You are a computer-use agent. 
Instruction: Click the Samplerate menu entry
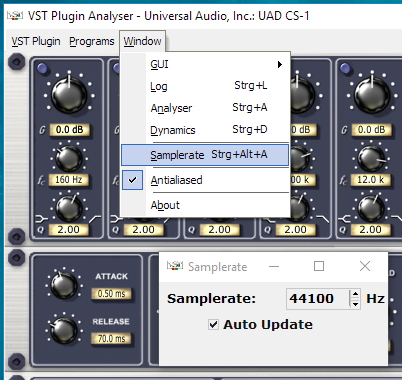(x=205, y=155)
